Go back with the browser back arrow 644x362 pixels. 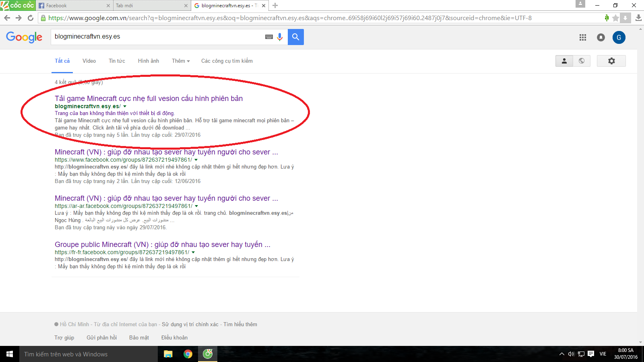coord(7,18)
